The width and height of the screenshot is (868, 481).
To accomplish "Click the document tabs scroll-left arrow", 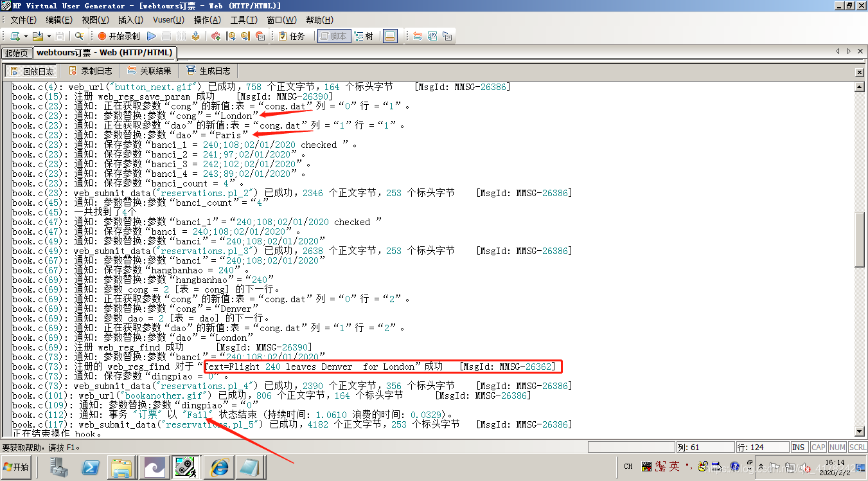I will coord(838,51).
